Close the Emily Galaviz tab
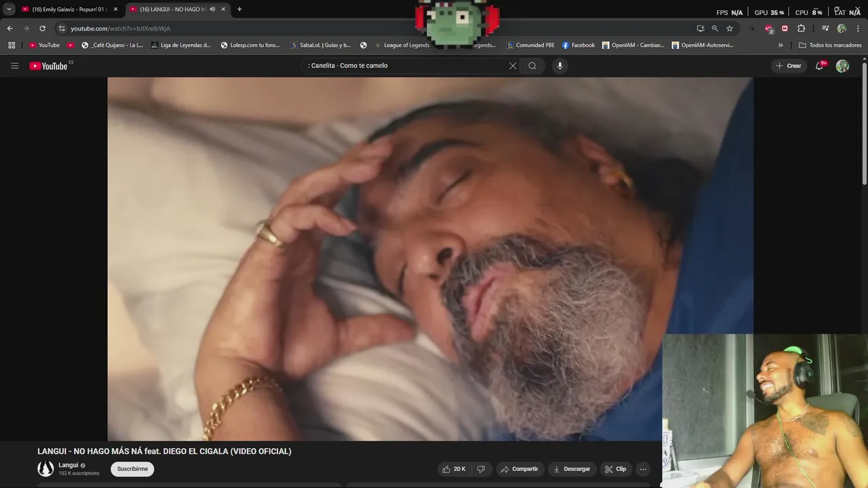This screenshot has width=868, height=488. coord(115,9)
